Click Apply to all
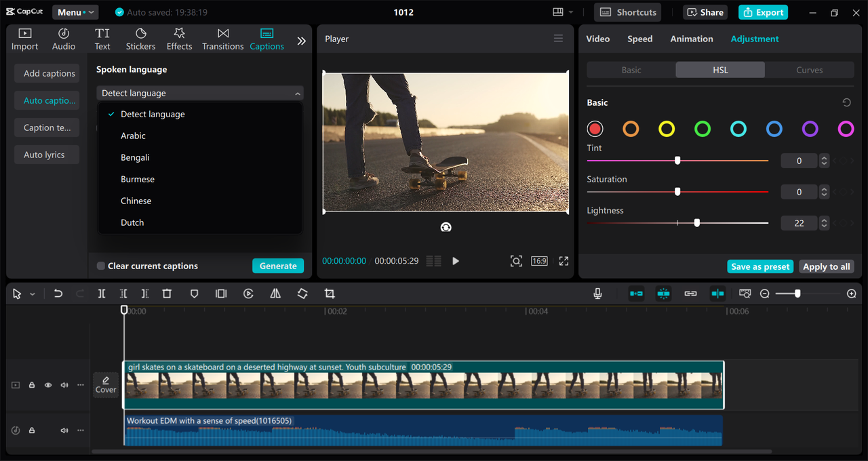Screen dimensions: 868x461 [x=826, y=266]
